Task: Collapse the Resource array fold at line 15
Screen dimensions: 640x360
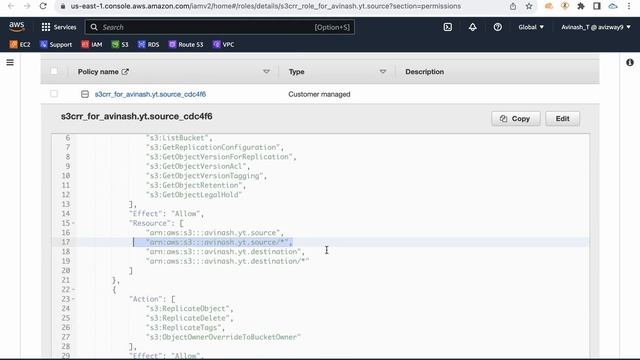Action: [x=73, y=223]
